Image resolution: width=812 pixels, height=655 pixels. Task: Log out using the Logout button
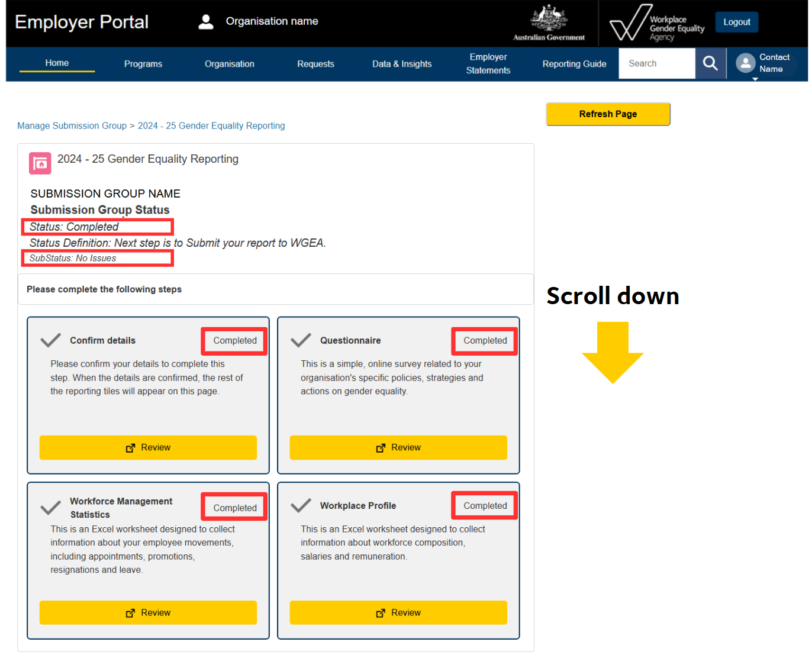pyautogui.click(x=736, y=22)
